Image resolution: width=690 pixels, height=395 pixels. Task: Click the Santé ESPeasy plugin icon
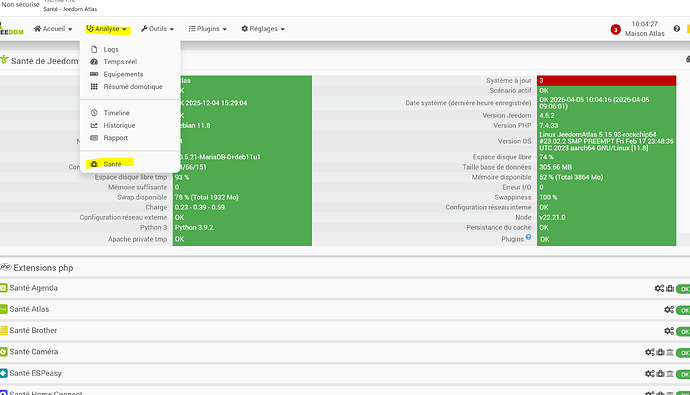tap(4, 373)
